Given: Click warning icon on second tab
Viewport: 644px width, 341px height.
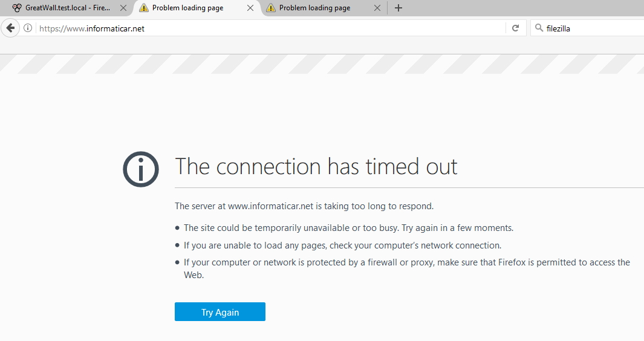Looking at the screenshot, I should pos(144,8).
